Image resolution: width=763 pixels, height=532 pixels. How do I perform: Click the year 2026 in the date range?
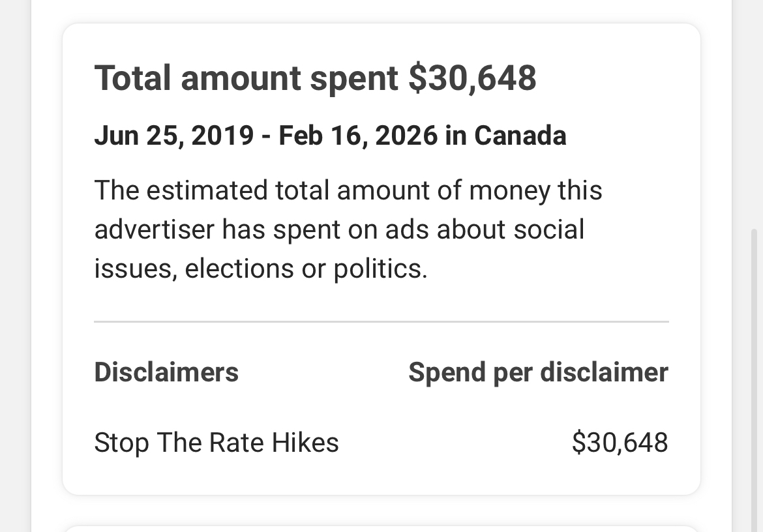coord(406,136)
